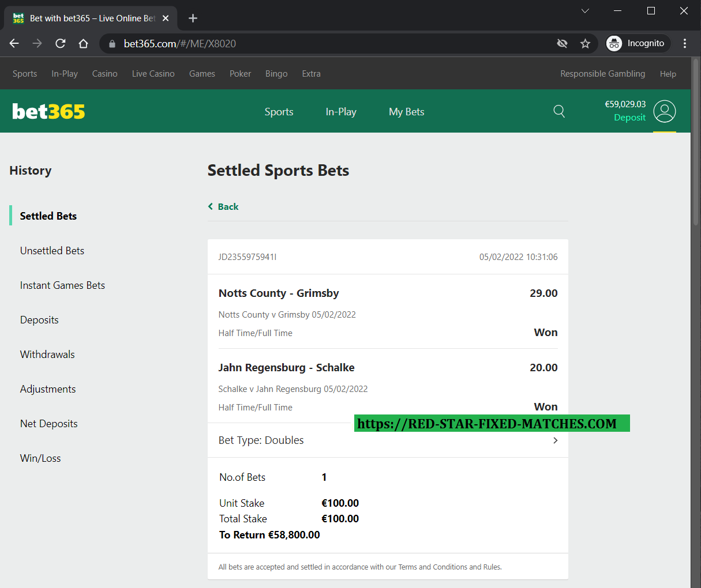Open the tab search dropdown arrow
The width and height of the screenshot is (701, 588).
point(585,11)
